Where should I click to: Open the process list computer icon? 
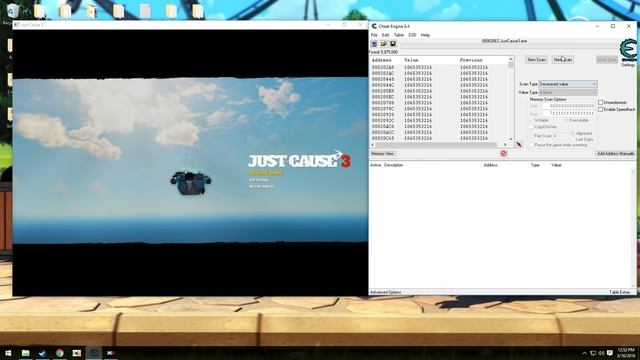(374, 44)
